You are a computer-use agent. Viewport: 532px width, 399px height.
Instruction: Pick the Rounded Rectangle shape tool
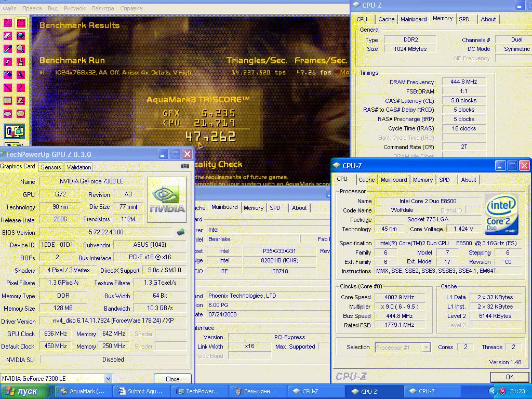[x=21, y=113]
